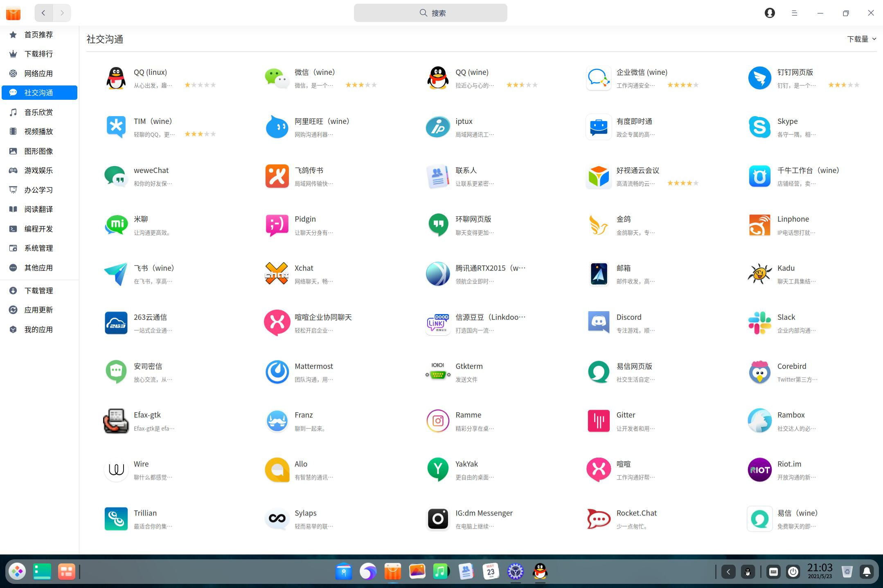This screenshot has width=883, height=588.
Task: Click the back navigation arrow
Action: pos(44,13)
